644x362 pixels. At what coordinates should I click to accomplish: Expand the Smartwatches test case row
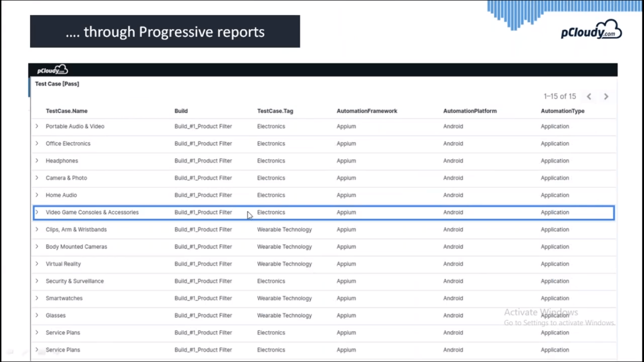click(x=37, y=298)
